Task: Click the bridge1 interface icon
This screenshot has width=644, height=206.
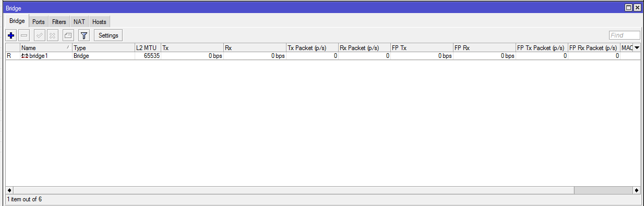Action: click(x=25, y=56)
